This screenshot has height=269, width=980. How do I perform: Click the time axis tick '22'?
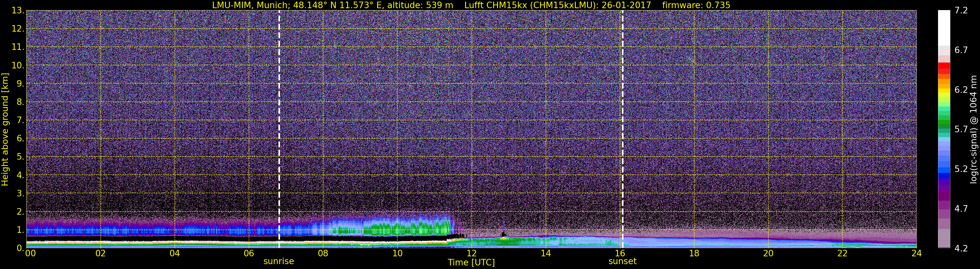click(842, 253)
